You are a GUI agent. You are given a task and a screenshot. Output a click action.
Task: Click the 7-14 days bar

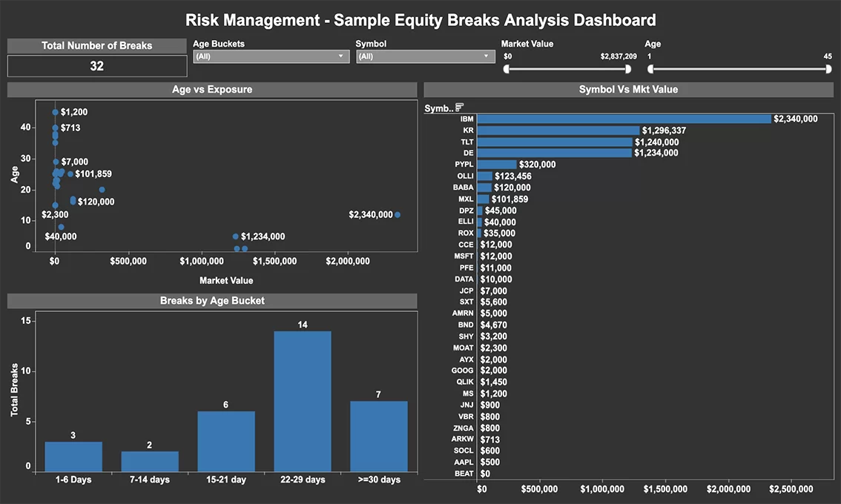pyautogui.click(x=150, y=462)
